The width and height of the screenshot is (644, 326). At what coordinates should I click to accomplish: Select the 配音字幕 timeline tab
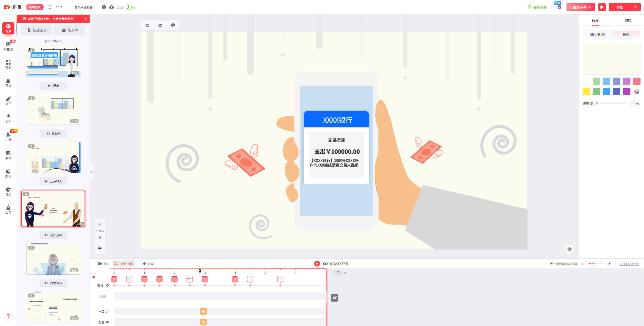tap(124, 264)
